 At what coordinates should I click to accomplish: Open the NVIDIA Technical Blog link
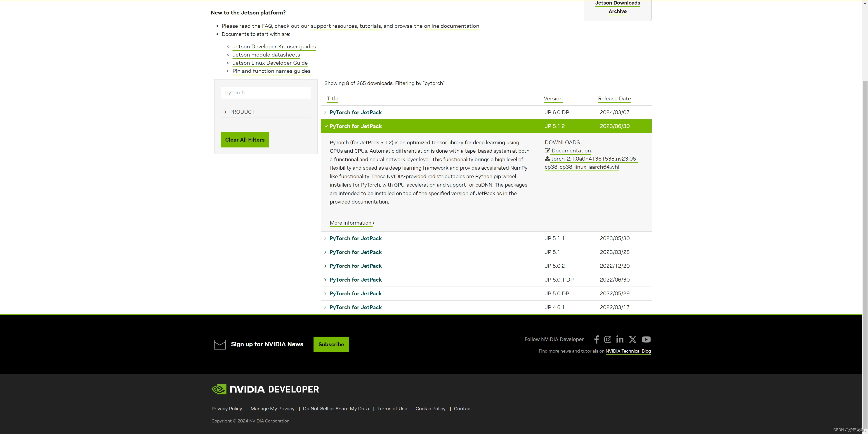click(x=628, y=351)
